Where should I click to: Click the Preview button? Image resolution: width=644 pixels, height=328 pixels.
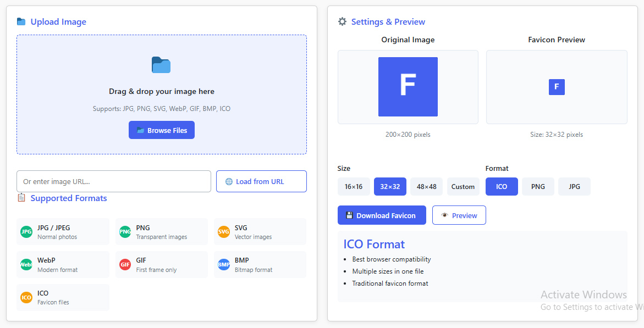tap(459, 215)
